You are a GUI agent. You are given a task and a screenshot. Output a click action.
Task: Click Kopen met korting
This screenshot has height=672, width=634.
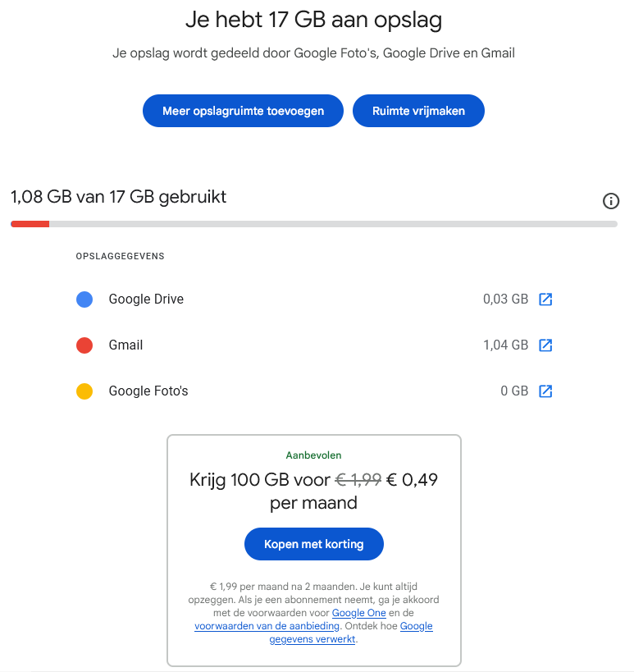[x=313, y=543]
